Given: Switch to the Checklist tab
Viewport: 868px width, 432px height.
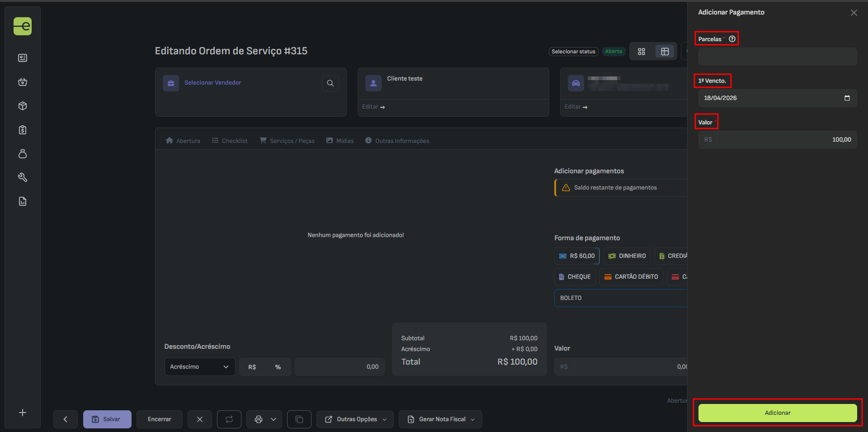Looking at the screenshot, I should (230, 141).
